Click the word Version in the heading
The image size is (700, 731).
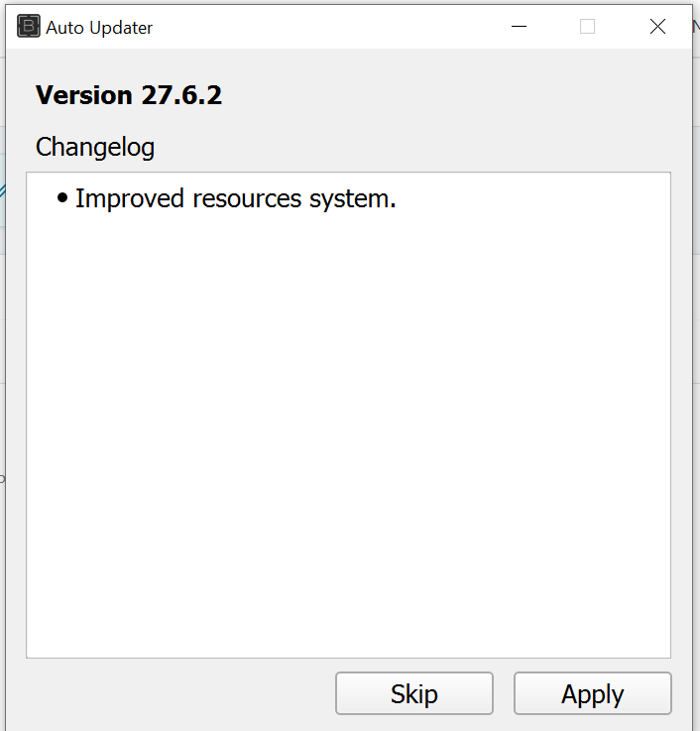point(83,95)
